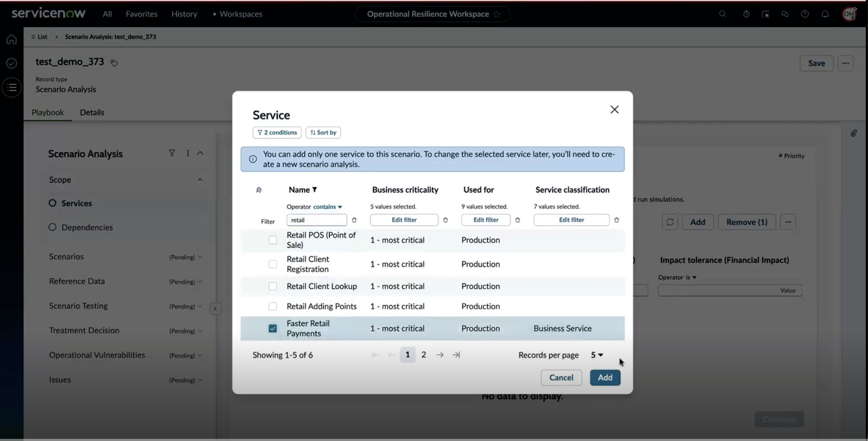
Task: Open the Scenario Analysis kebab menu
Action: coord(188,153)
